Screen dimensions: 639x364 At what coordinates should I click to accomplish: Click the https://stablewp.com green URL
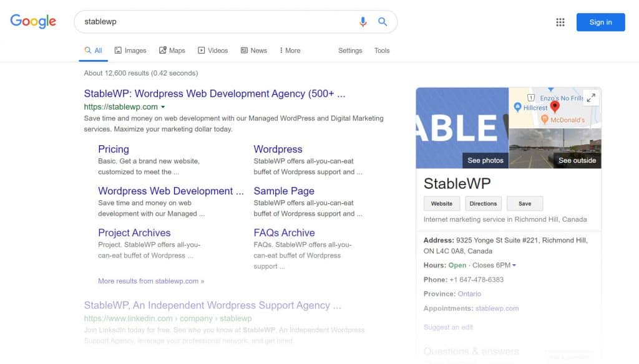pyautogui.click(x=120, y=107)
